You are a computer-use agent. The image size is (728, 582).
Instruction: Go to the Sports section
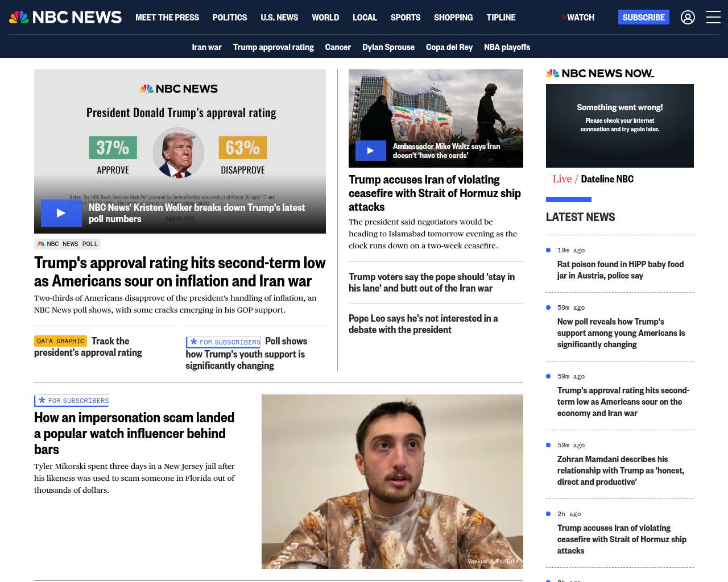406,18
